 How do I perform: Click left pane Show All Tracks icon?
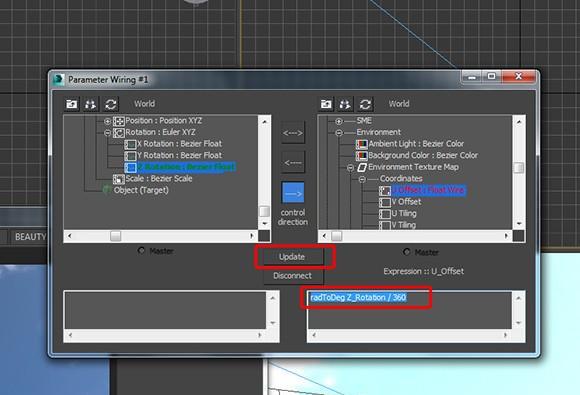pos(71,104)
